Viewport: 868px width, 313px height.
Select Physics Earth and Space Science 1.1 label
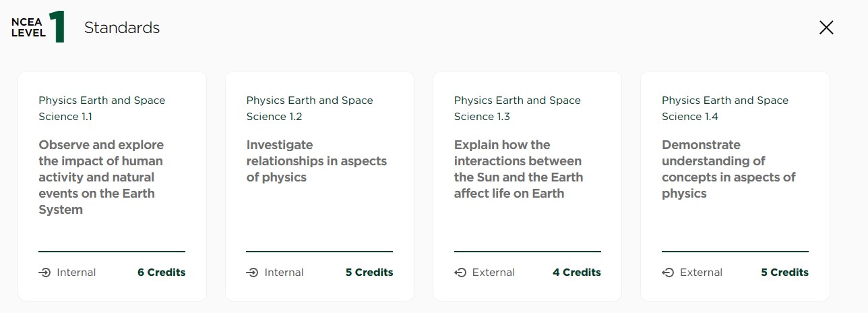(102, 109)
